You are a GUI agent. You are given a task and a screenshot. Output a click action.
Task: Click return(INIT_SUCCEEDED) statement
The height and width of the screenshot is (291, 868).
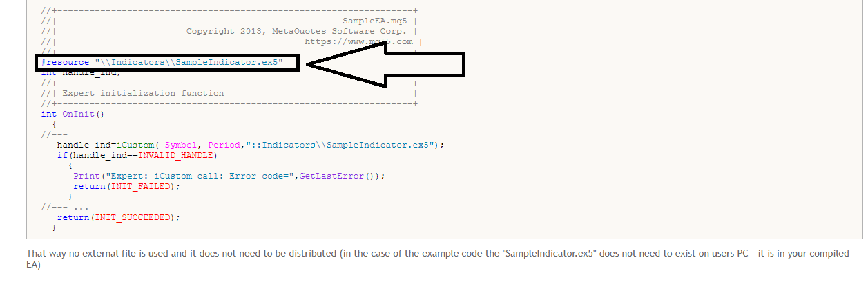(118, 217)
